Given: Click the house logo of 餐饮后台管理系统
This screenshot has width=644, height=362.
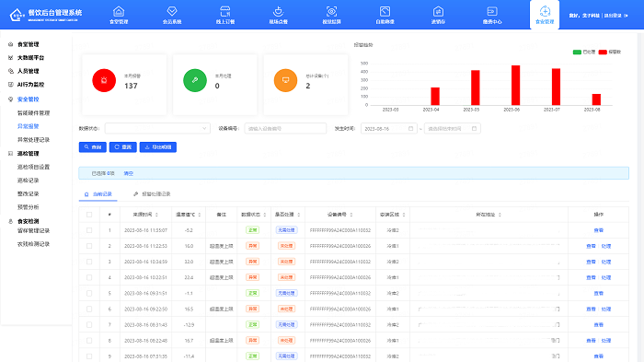Looking at the screenshot, I should 17,15.
